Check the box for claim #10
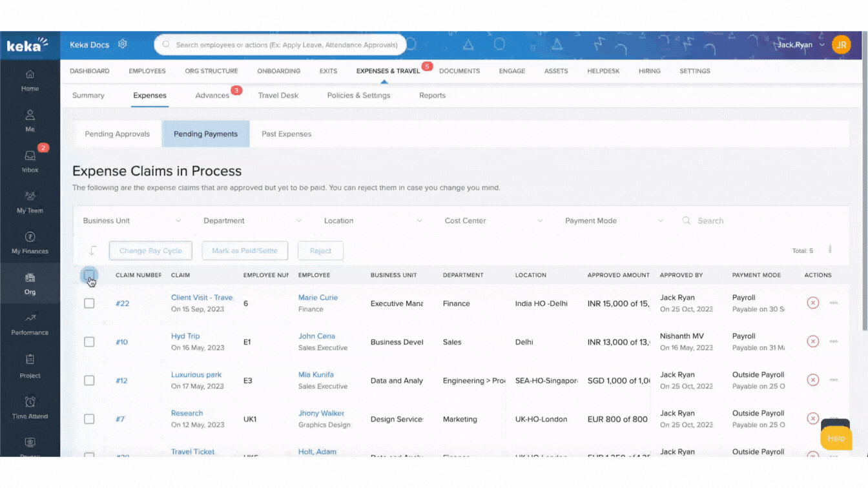Image resolution: width=868 pixels, height=488 pixels. point(89,342)
